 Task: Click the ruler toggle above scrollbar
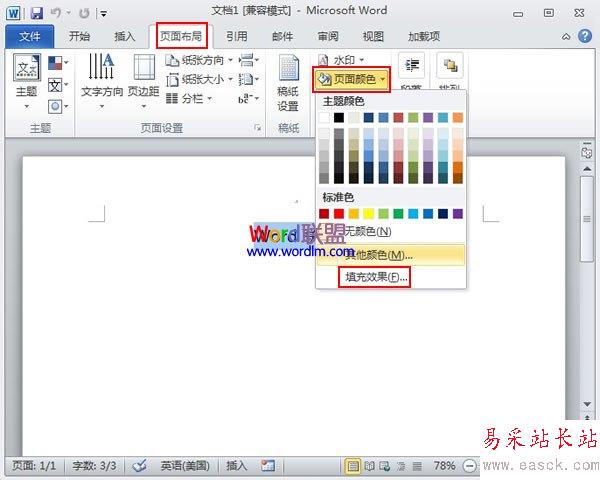587,152
